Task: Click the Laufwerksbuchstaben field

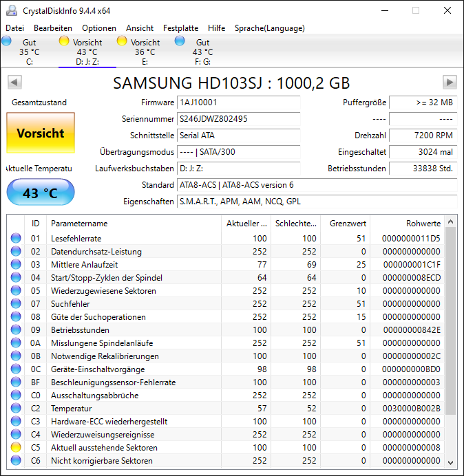Action: pyautogui.click(x=239, y=168)
